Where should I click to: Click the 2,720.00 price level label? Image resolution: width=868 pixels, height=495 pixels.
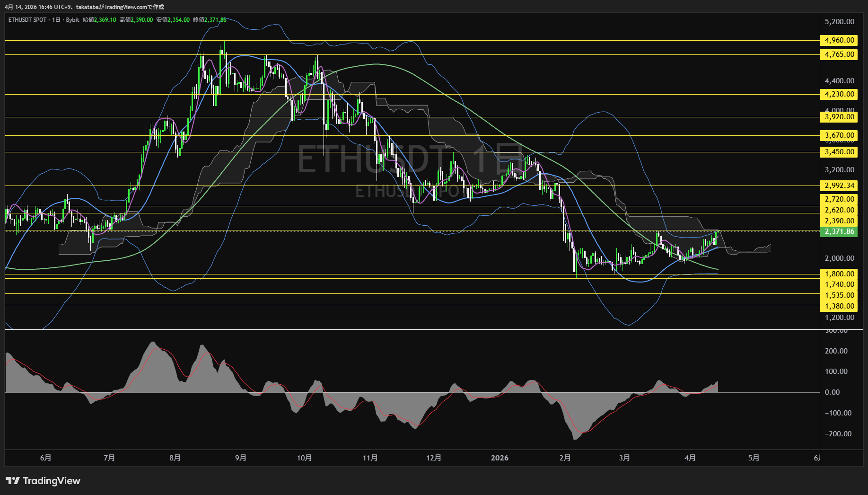[x=839, y=199]
